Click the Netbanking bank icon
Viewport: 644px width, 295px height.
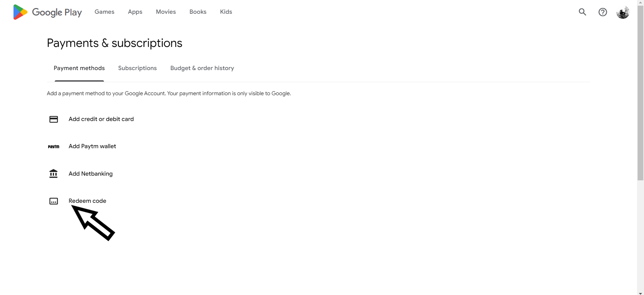click(x=54, y=174)
